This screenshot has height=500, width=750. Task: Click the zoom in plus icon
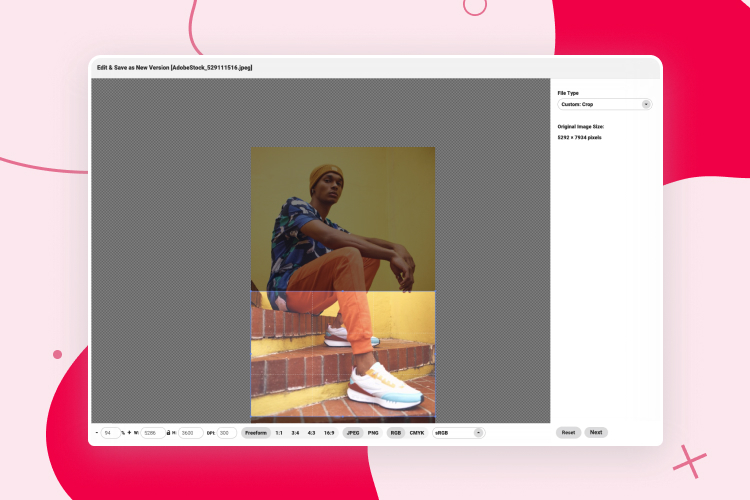tap(129, 433)
